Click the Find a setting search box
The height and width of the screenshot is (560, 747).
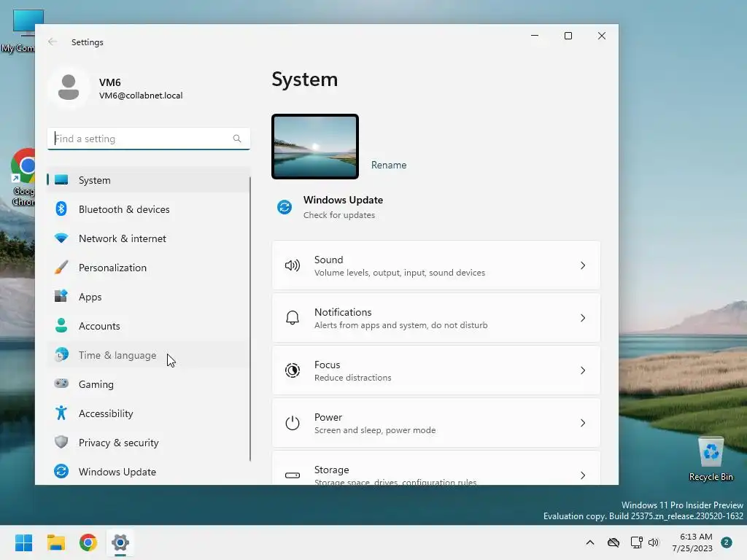coord(149,139)
